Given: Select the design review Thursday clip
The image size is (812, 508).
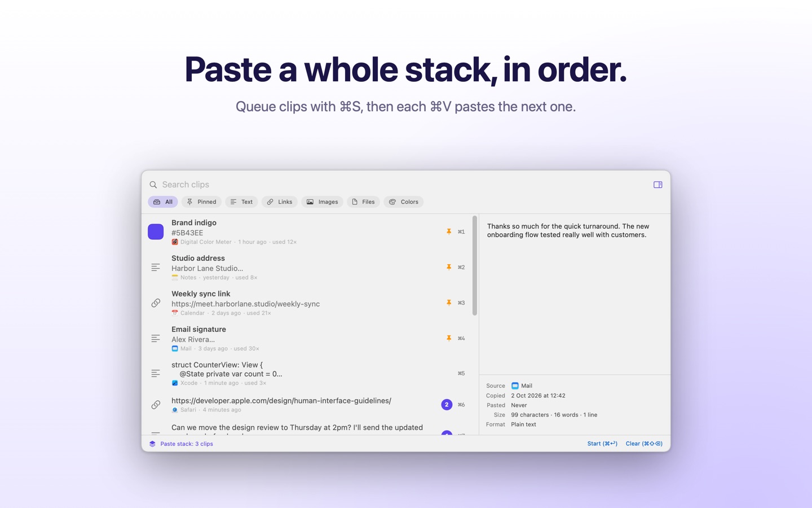Looking at the screenshot, I should click(307, 428).
